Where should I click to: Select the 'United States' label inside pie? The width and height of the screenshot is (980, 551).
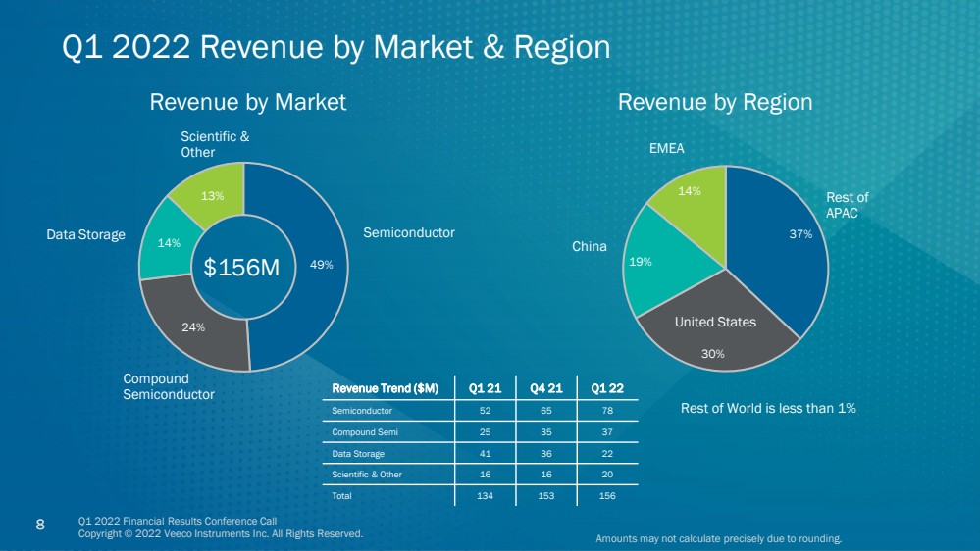[x=715, y=322]
